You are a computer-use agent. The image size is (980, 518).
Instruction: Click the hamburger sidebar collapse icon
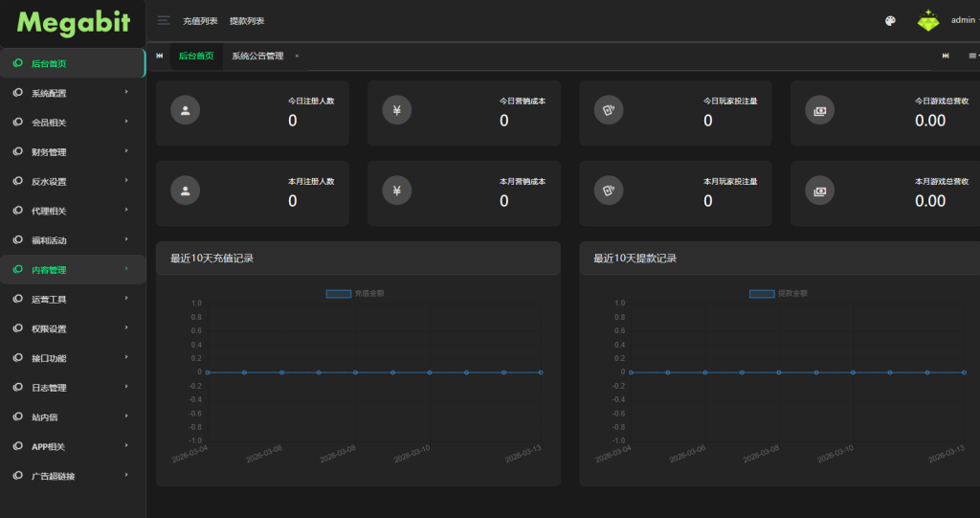pos(164,20)
